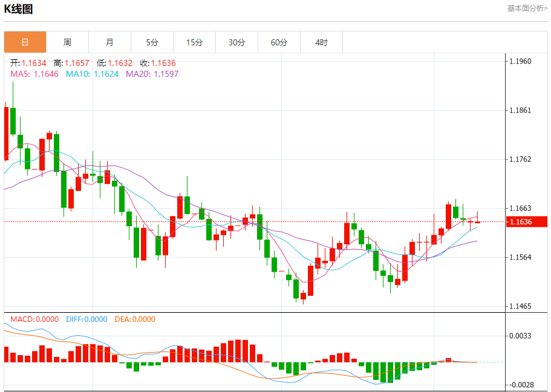Switch to the 5分 timeframe tab
The width and height of the screenshot is (551, 392).
tap(152, 42)
